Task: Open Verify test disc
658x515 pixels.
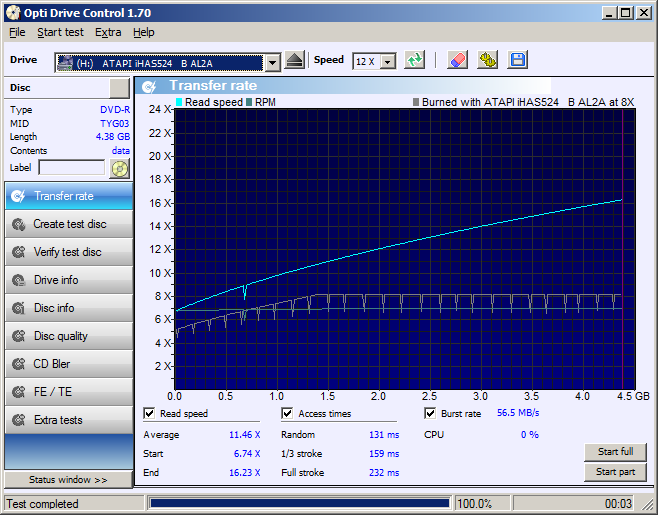Action: coord(69,252)
